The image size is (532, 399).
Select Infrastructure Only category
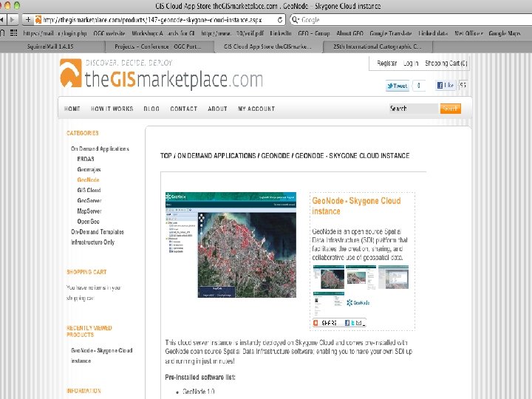(x=92, y=242)
